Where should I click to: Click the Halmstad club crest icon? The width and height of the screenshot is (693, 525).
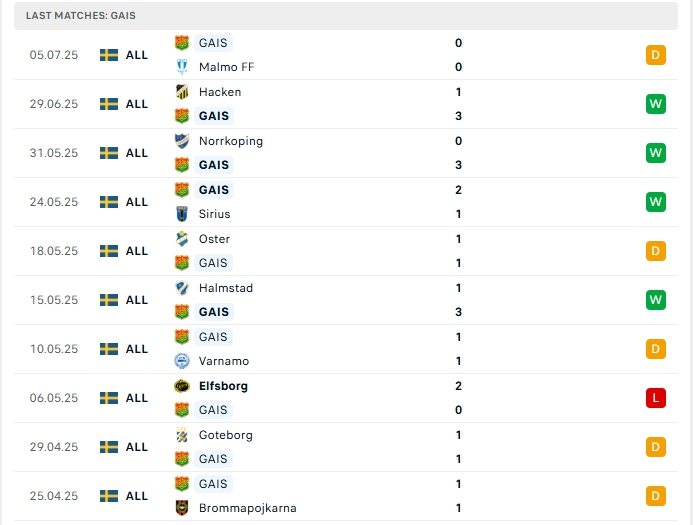pyautogui.click(x=182, y=288)
